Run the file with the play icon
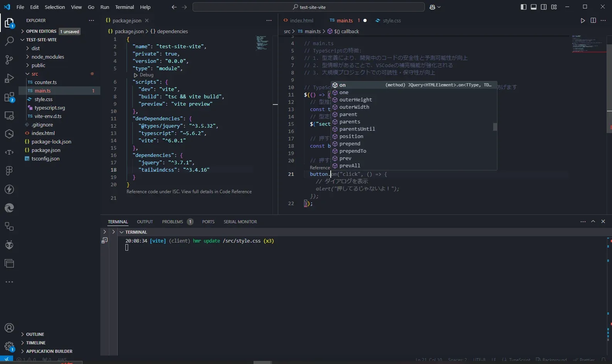Screen dimensions: 612x364 [583, 20]
